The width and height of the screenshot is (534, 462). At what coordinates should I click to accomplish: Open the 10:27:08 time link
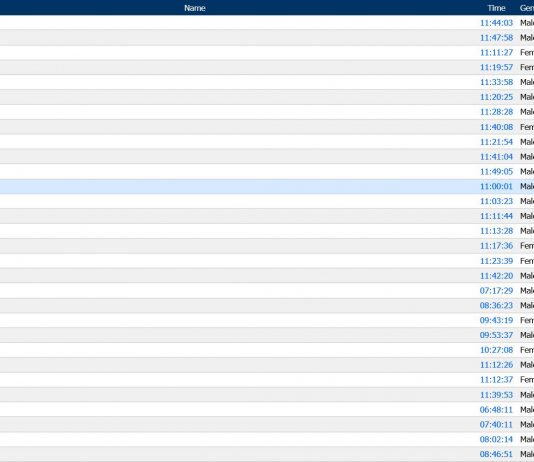(x=496, y=350)
